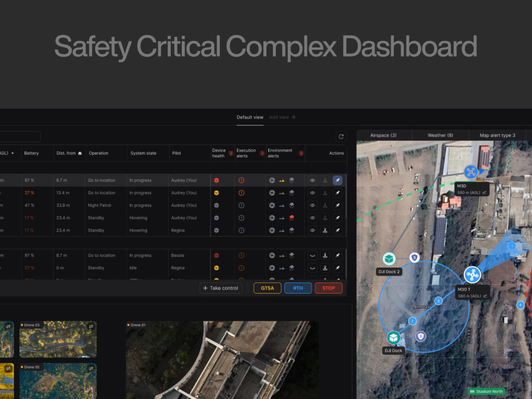Open the Drone 05 video thumbnail

(58, 381)
